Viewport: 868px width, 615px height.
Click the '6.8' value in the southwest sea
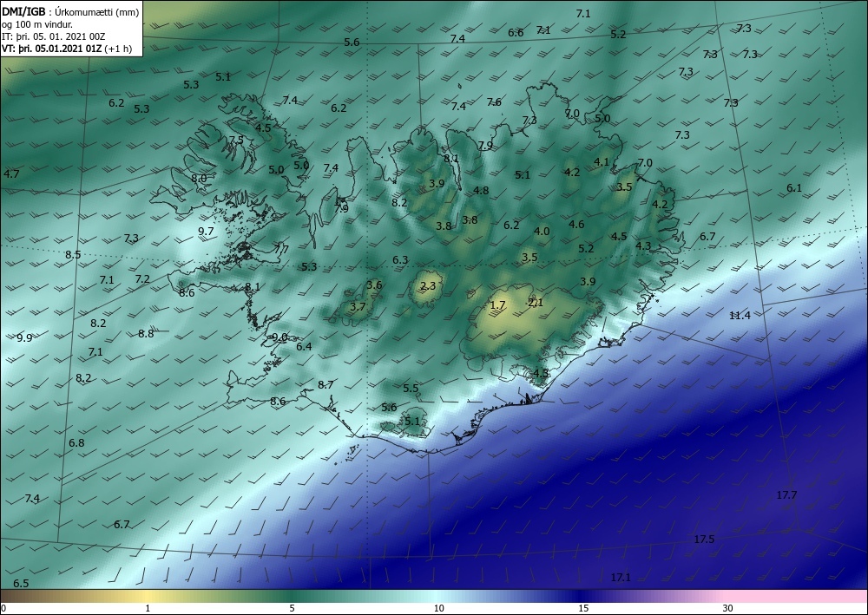coord(76,442)
